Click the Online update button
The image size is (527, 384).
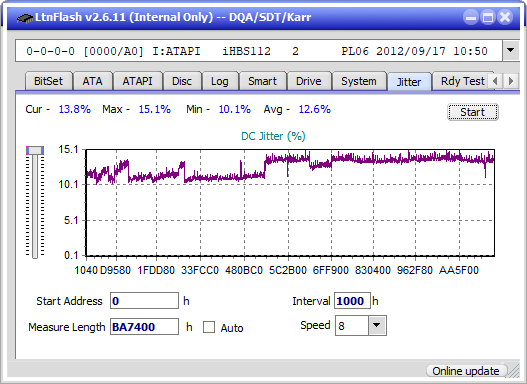(466, 371)
